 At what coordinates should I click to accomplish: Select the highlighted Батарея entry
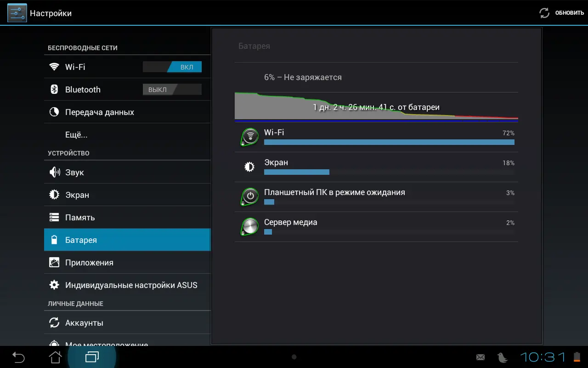(127, 240)
